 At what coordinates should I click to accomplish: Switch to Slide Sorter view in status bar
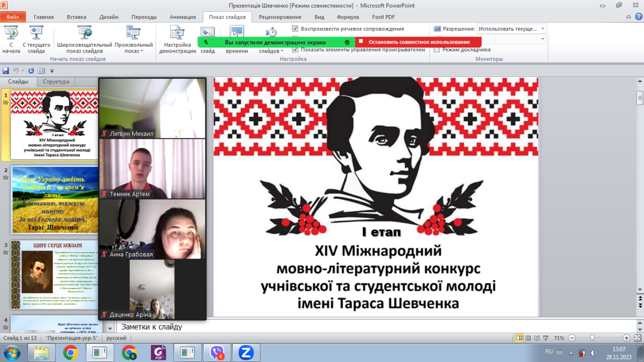tap(529, 338)
